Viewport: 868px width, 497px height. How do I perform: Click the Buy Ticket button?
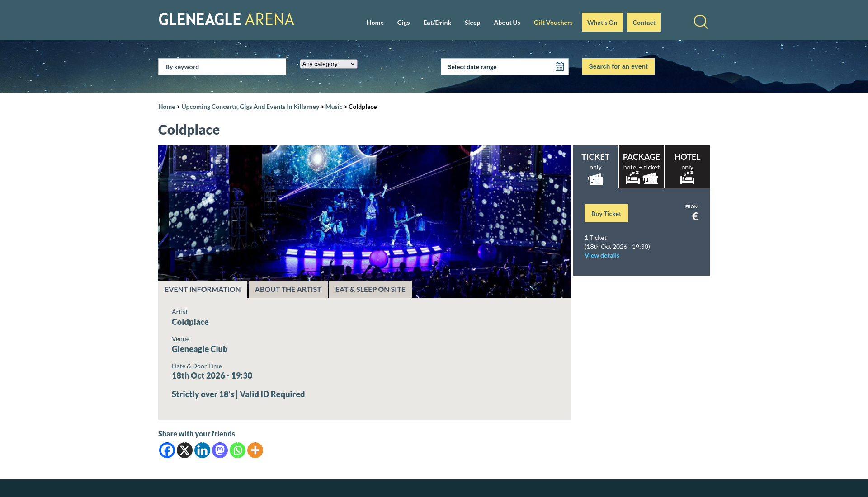(x=606, y=213)
